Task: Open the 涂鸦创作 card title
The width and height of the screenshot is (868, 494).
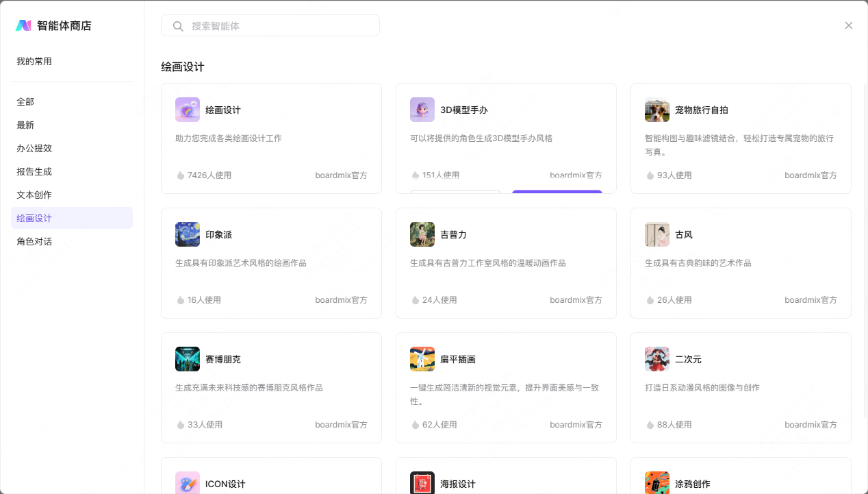Action: coord(693,484)
